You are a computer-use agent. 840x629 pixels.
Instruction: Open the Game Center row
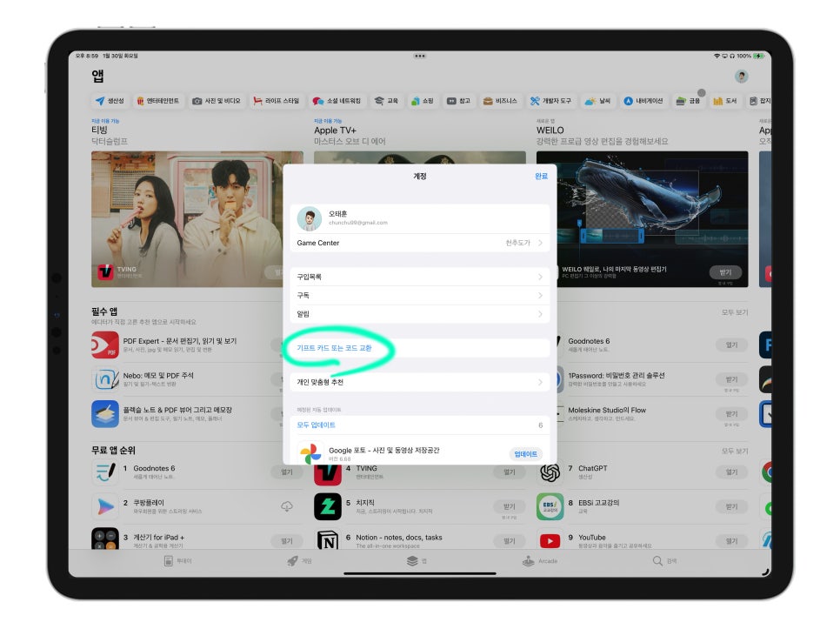point(419,243)
